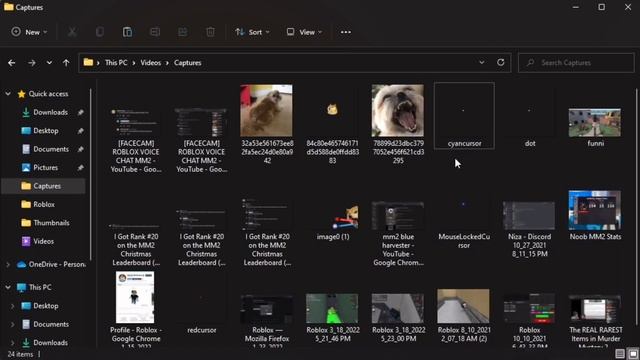Open pinned Documents under Quick access
Screen dimensions: 640x360
[51, 149]
